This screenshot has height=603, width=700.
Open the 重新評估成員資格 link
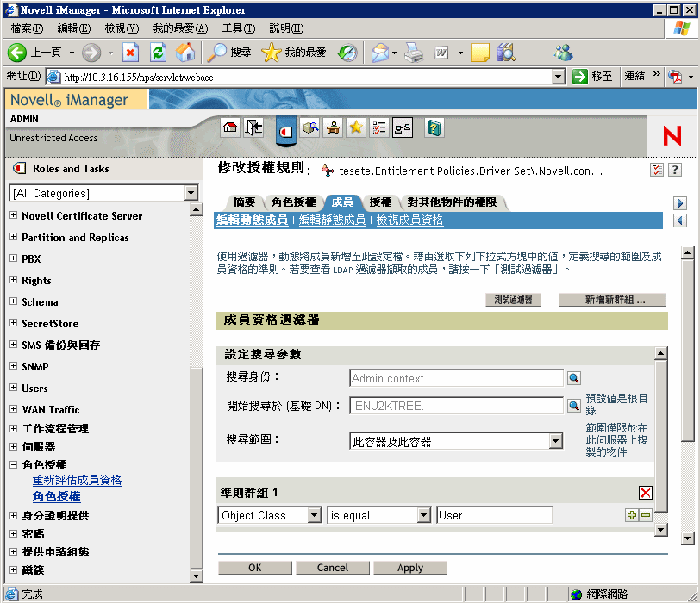point(78,481)
